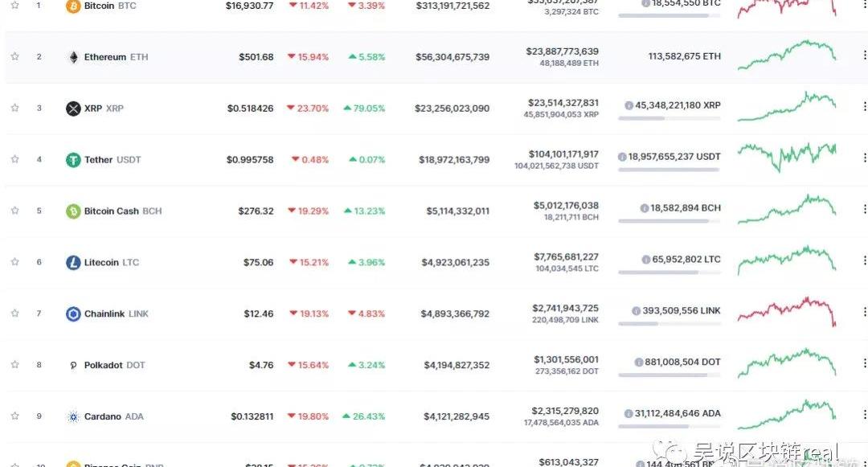Click the Litecoin blue logo icon
This screenshot has height=467, width=868.
[x=73, y=262]
